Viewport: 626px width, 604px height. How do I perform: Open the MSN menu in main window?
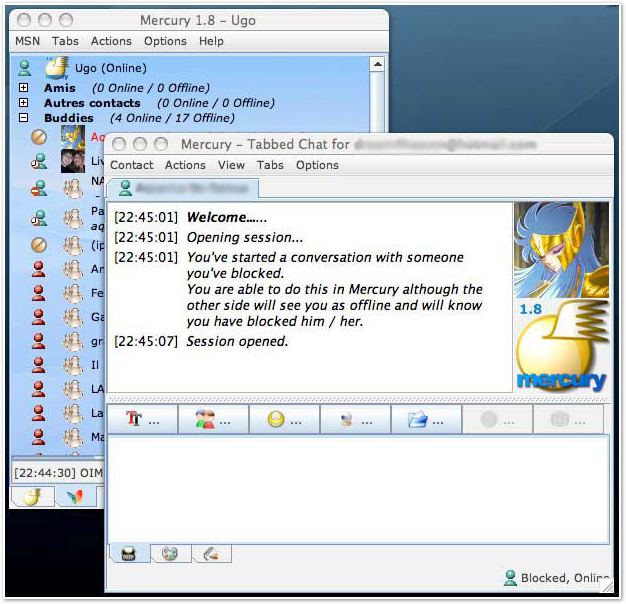(x=28, y=41)
